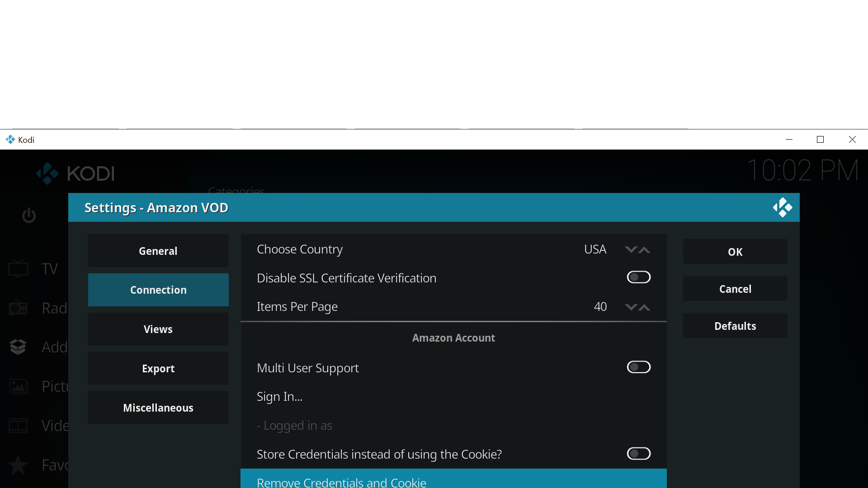Click Remove Credentials and Cookie
Image resolution: width=868 pixels, height=488 pixels.
[x=453, y=479]
